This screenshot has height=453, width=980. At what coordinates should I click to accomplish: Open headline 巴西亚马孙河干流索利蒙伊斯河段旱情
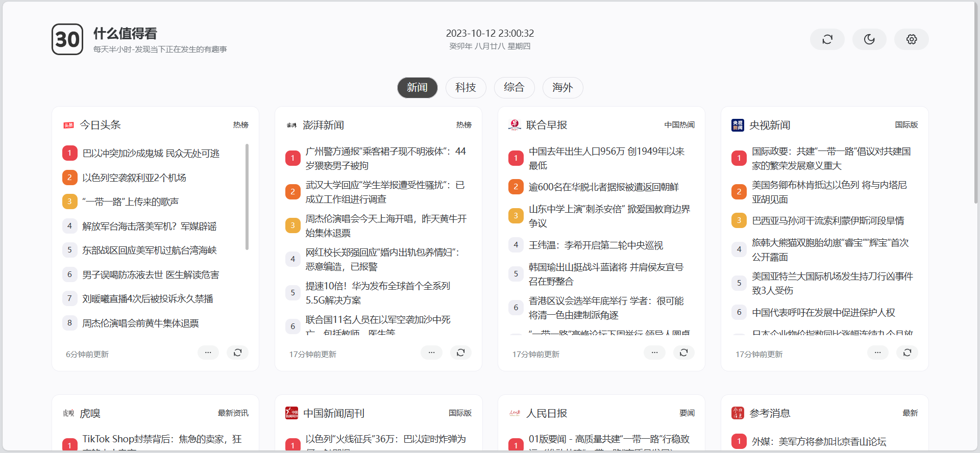click(828, 221)
